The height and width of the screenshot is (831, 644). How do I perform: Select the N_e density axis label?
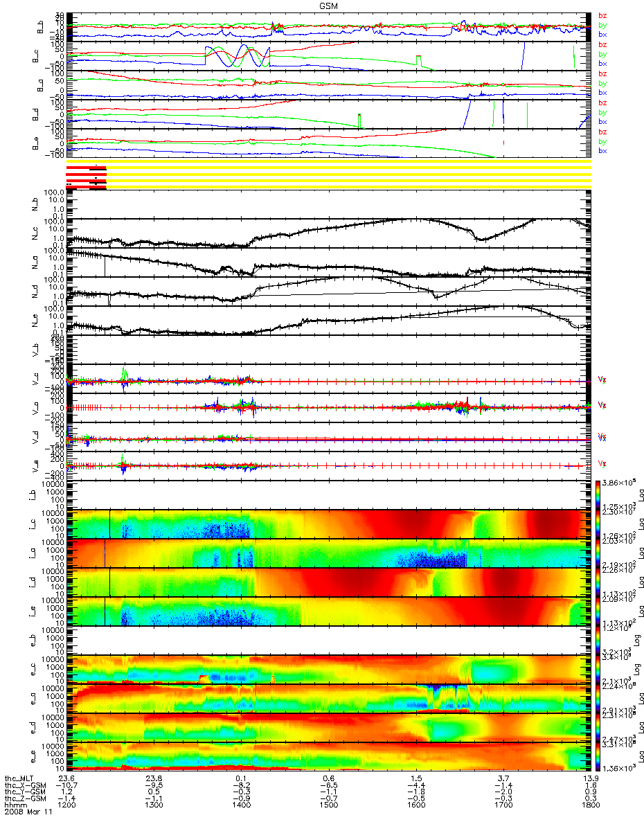pyautogui.click(x=35, y=321)
